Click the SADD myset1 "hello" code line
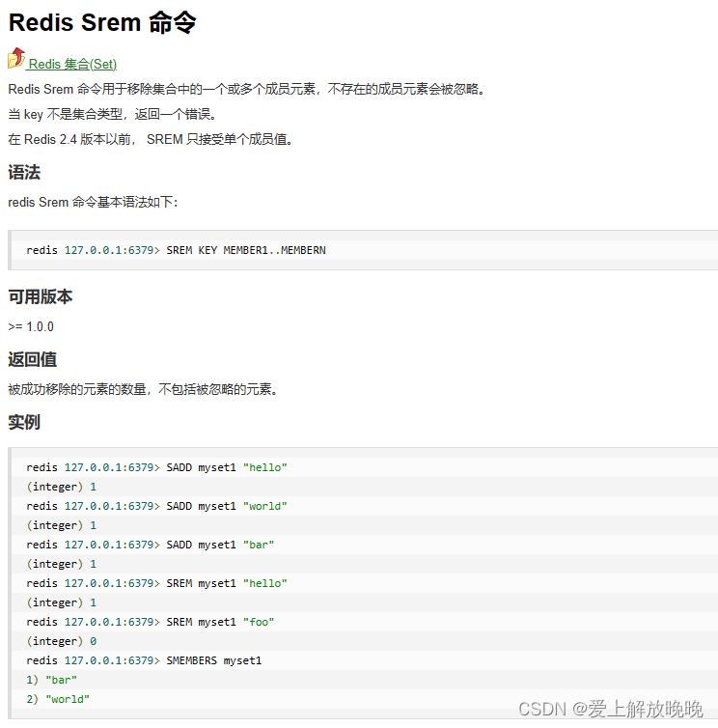 pos(157,467)
